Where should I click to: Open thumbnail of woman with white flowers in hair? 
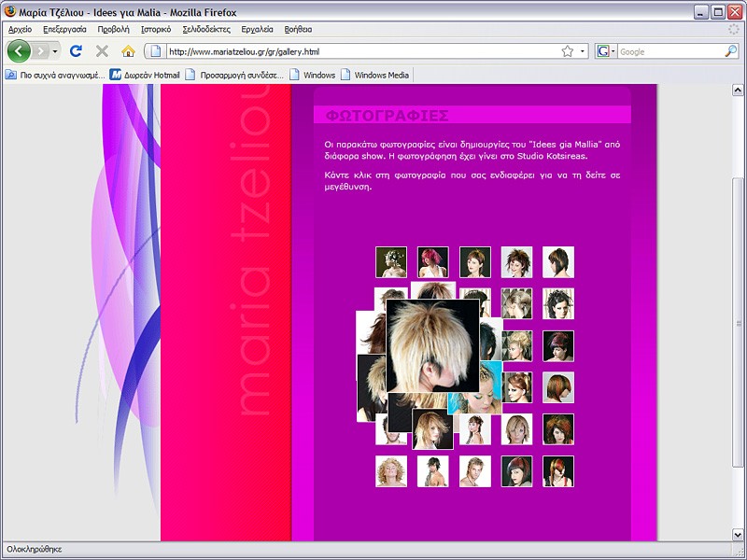pyautogui.click(x=391, y=262)
